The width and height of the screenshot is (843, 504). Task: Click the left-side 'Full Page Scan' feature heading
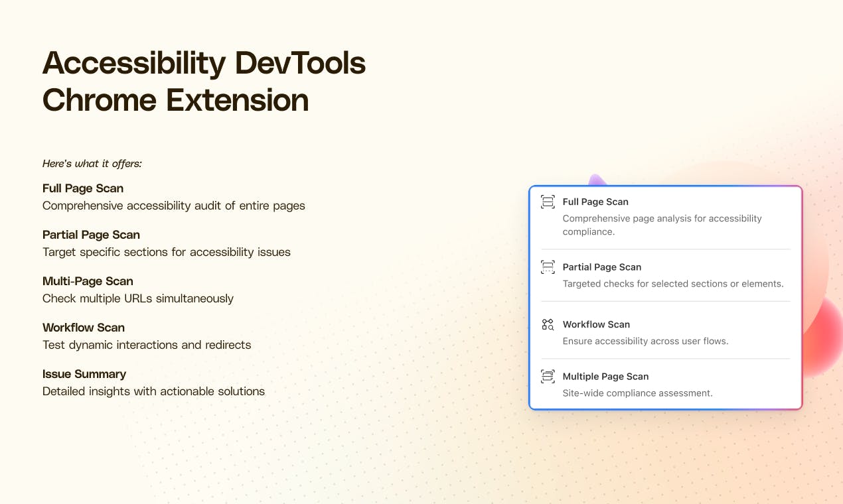click(83, 188)
